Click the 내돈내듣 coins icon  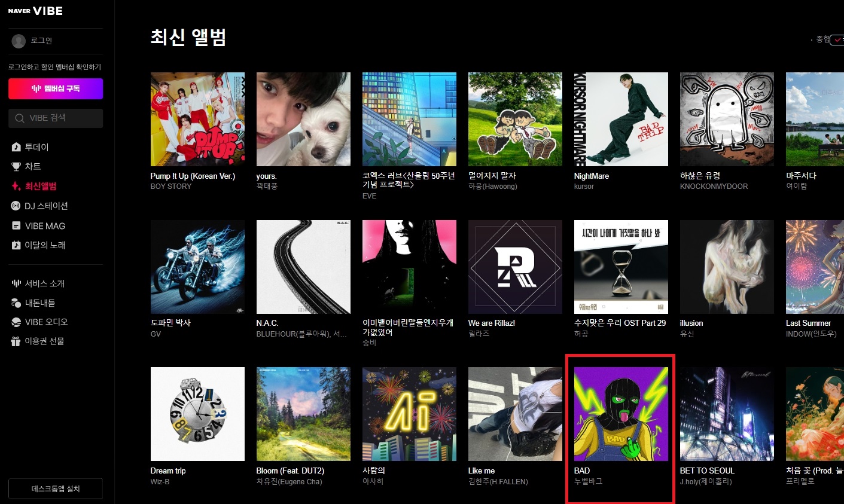16,303
